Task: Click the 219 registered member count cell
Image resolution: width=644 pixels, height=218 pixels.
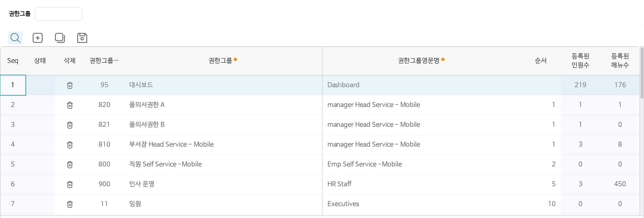Action: 580,85
